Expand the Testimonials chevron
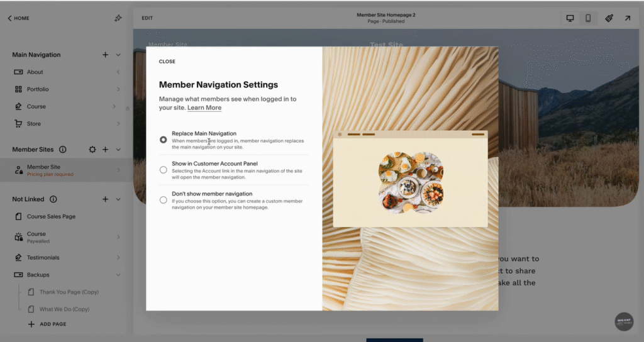The image size is (644, 342). pos(118,257)
